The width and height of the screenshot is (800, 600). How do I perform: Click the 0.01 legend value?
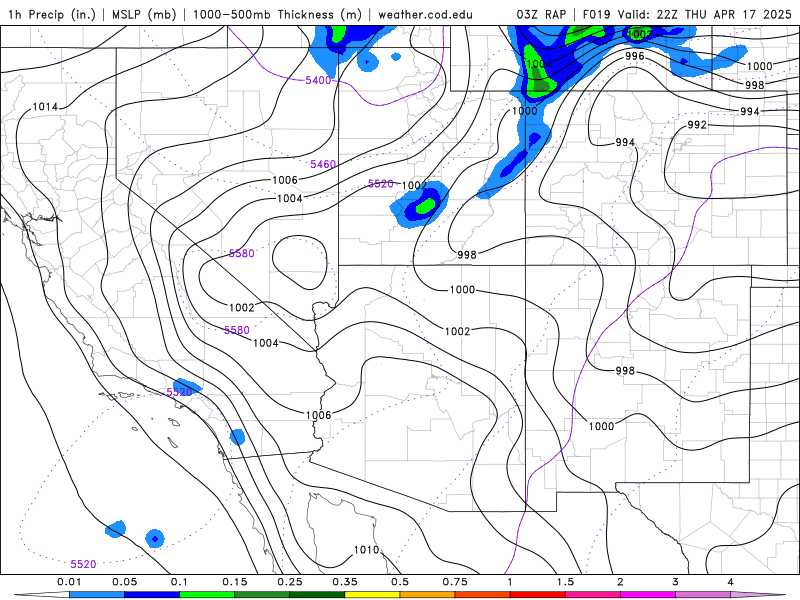tap(69, 582)
